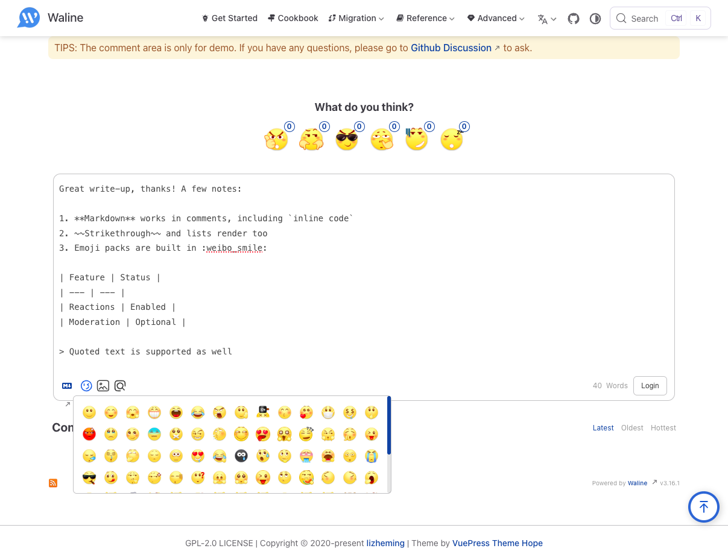This screenshot has height=560, width=728.
Task: Sort comments by Latest
Action: pos(603,428)
